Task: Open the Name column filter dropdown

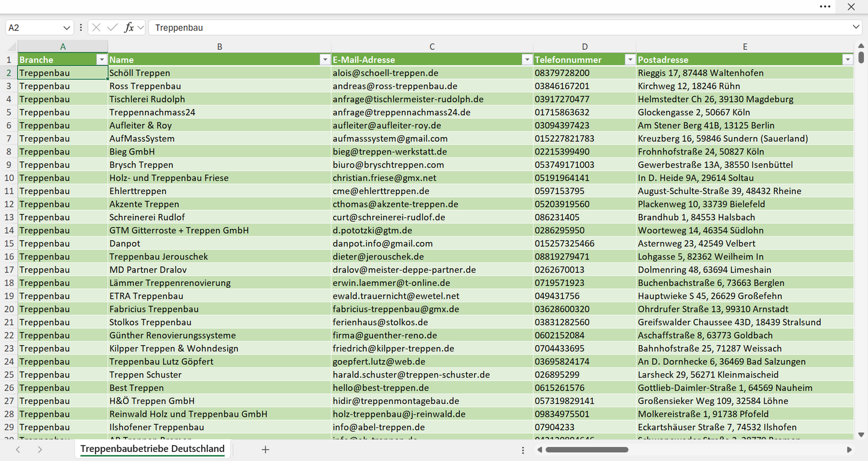Action: [325, 60]
